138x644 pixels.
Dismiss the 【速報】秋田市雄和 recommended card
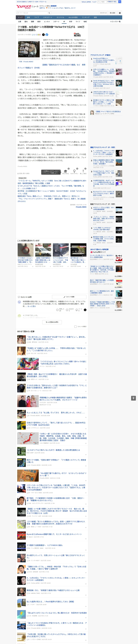click(x=50, y=267)
